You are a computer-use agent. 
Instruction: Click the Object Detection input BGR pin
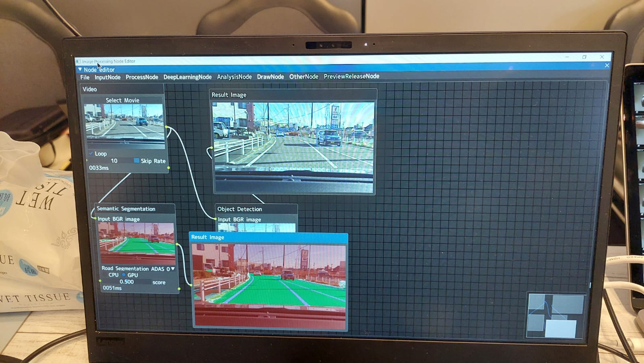click(x=215, y=219)
